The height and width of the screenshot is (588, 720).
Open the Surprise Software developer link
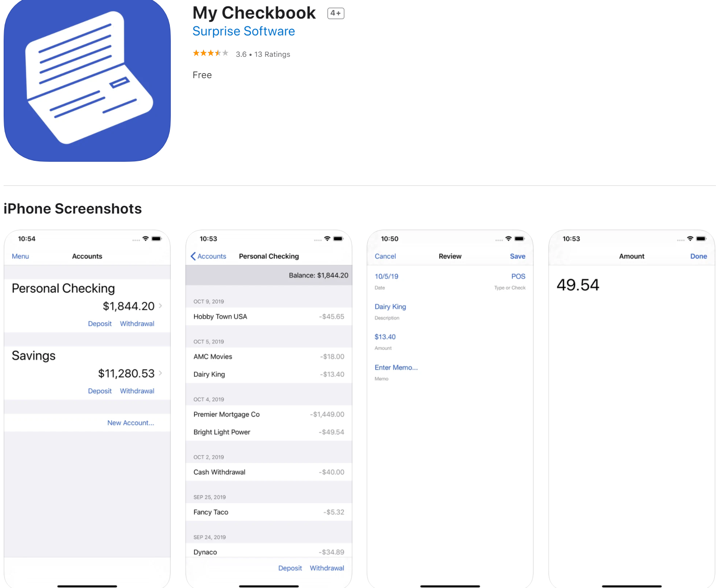tap(243, 31)
